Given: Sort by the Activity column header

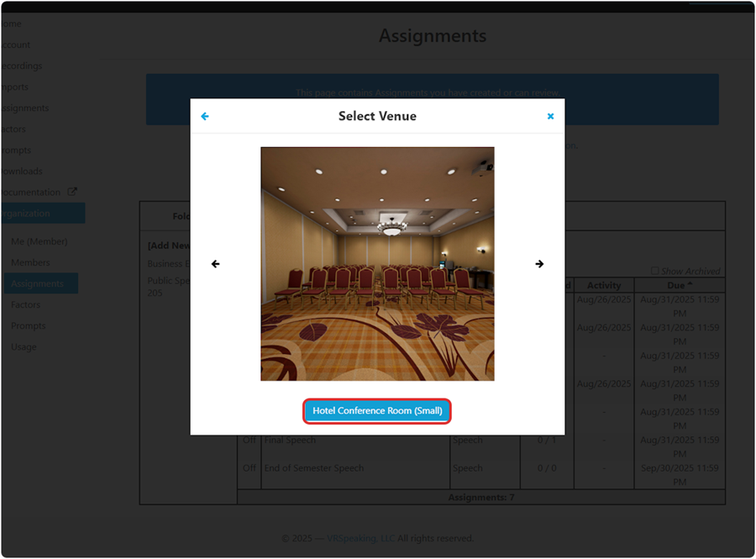Looking at the screenshot, I should [x=604, y=285].
